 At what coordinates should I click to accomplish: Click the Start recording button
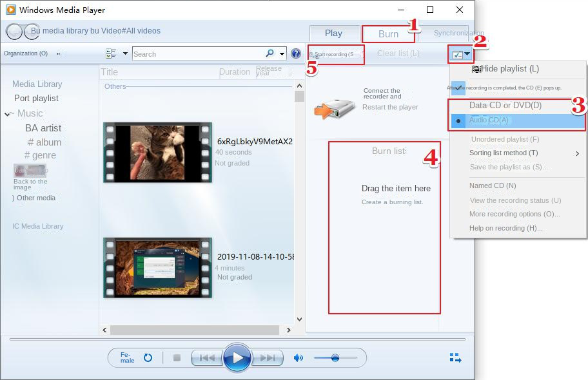[x=334, y=54]
